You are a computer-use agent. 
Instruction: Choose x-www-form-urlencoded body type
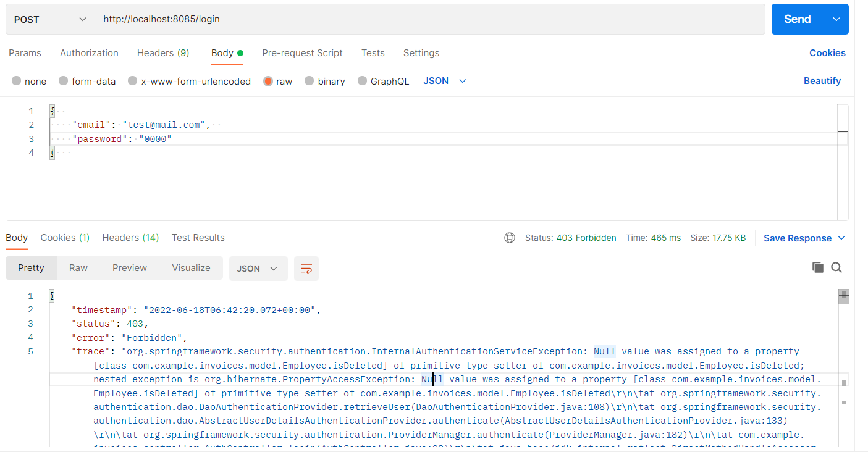tap(133, 81)
